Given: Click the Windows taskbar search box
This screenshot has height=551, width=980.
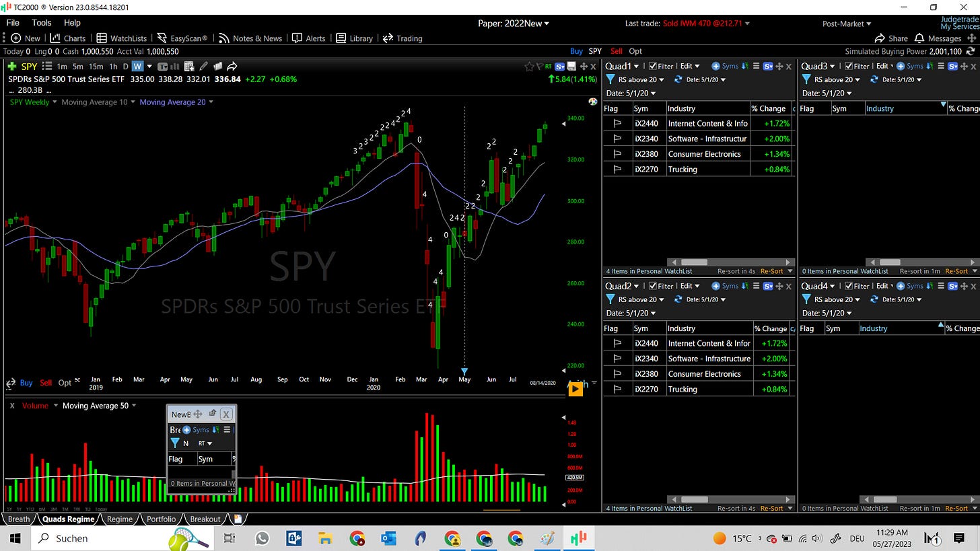Looking at the screenshot, I should click(x=122, y=538).
